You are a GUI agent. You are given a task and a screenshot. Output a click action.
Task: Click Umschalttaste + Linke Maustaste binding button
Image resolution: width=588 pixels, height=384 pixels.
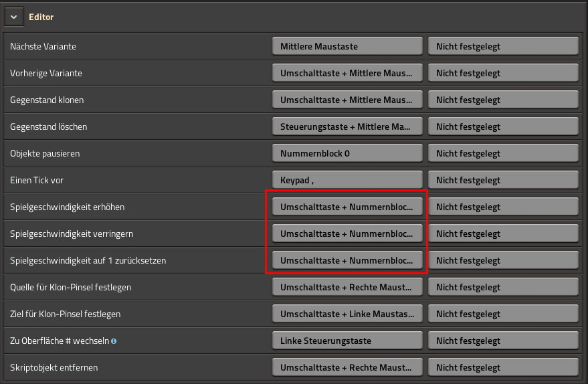coord(347,314)
